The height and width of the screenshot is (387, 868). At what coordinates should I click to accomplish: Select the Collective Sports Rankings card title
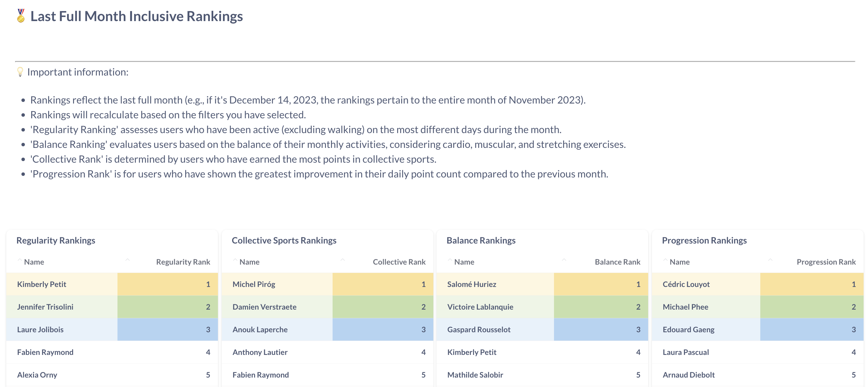coord(284,240)
